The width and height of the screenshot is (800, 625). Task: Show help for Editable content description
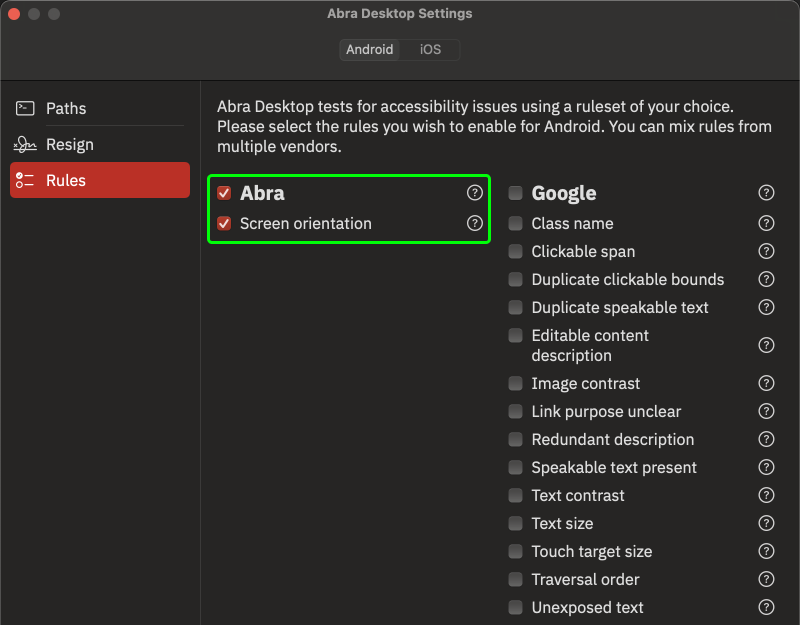(x=766, y=345)
